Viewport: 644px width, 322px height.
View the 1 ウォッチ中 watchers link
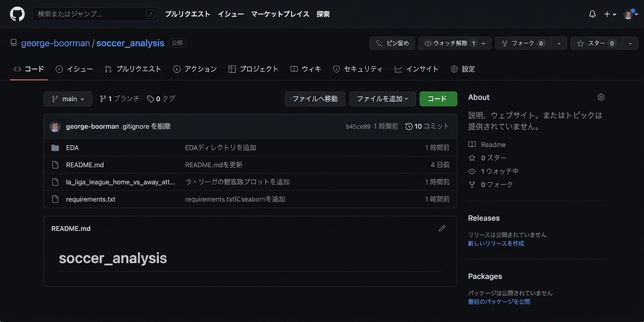click(x=494, y=171)
